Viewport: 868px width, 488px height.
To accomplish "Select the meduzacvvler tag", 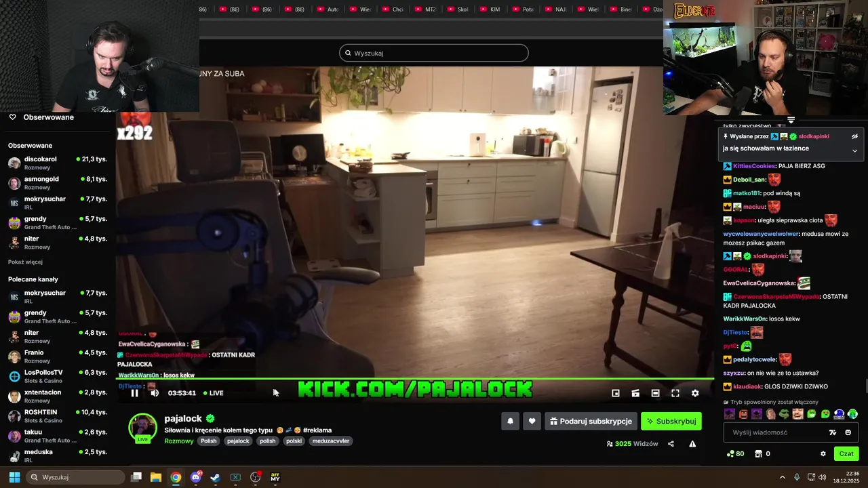I will (x=331, y=441).
